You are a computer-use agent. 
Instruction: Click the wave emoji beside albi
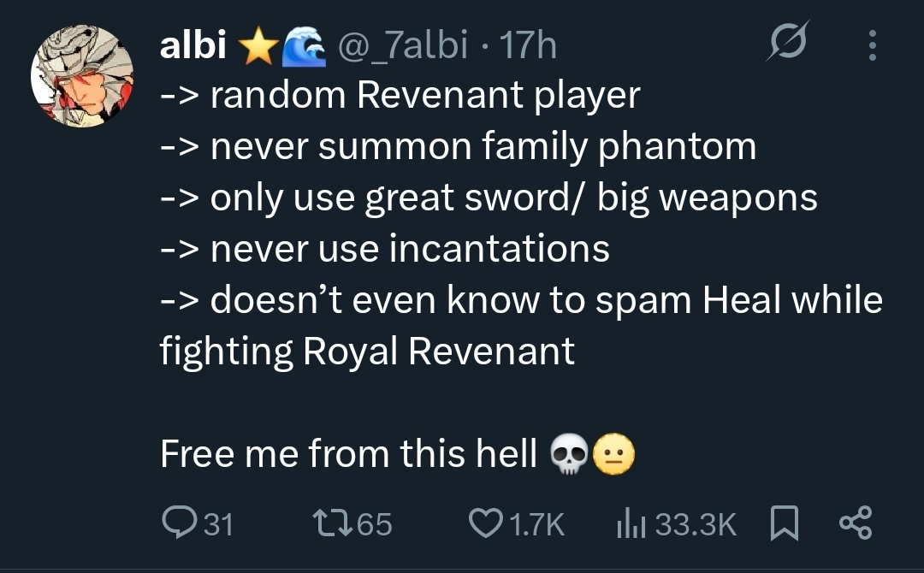pyautogui.click(x=304, y=46)
